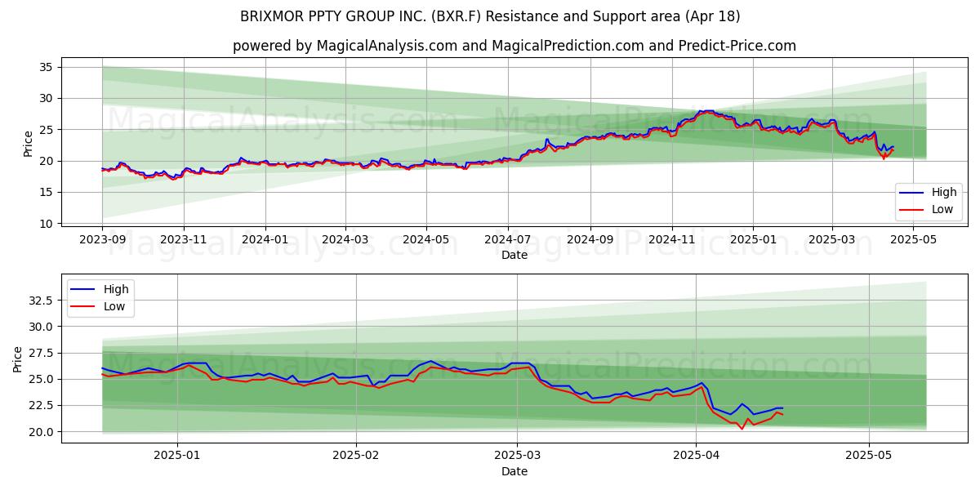Click top chart x-axis label '2024-09'
980x490 pixels.
590,240
